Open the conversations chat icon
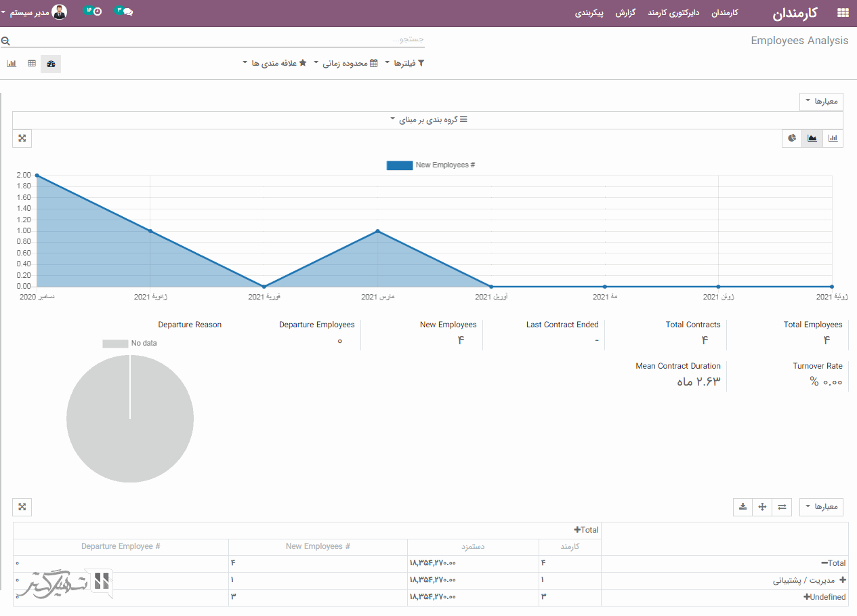The width and height of the screenshot is (857, 616). [x=127, y=12]
